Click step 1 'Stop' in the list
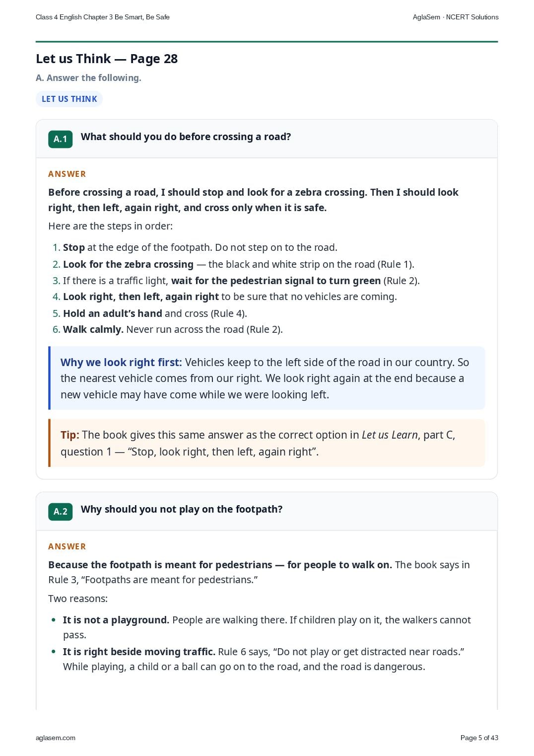 tap(200, 247)
